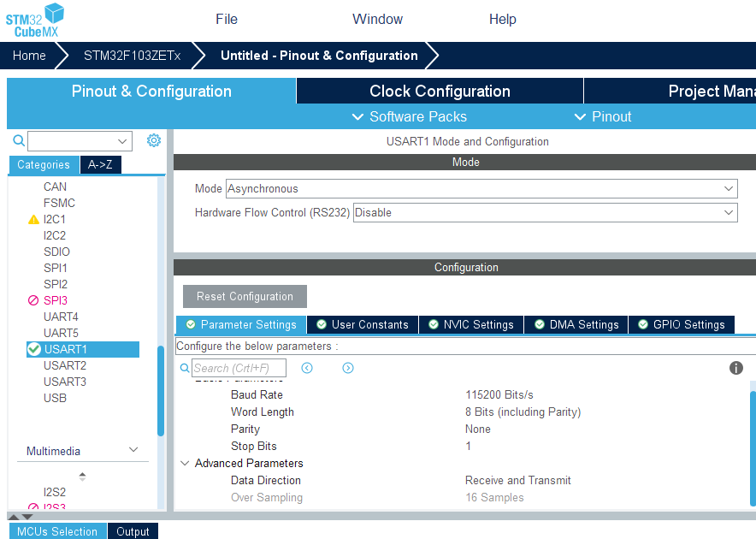
Task: Switch to the MCUs Selection tab
Action: click(57, 531)
